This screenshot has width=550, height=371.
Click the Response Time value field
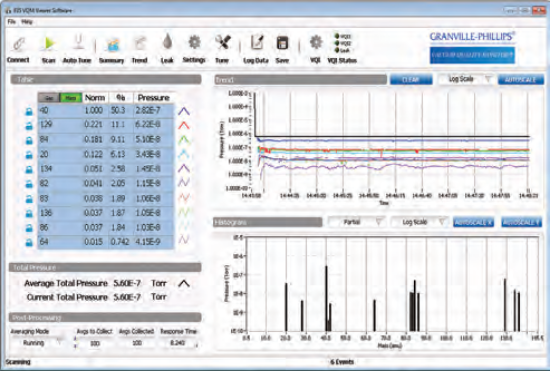178,343
